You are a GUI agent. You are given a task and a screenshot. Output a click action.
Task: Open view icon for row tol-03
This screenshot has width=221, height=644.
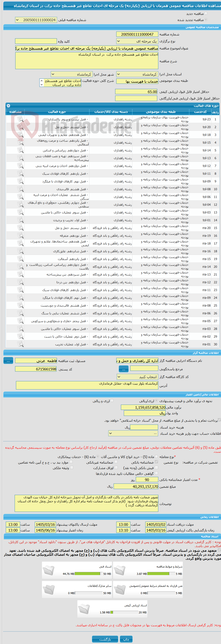click(20, 212)
